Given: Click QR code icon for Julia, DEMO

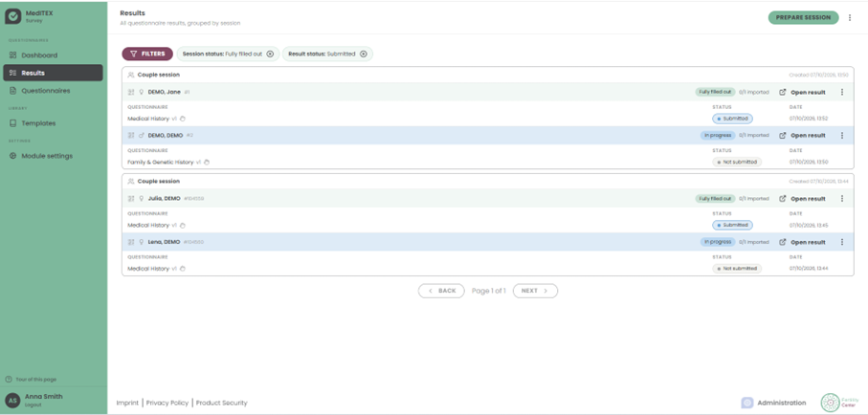Looking at the screenshot, I should pos(131,199).
